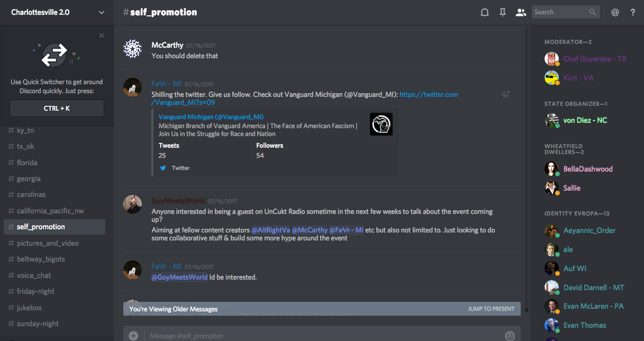Open the Vanguard Michigan twitter link
Image resolution: width=644 pixels, height=341 pixels.
click(429, 94)
